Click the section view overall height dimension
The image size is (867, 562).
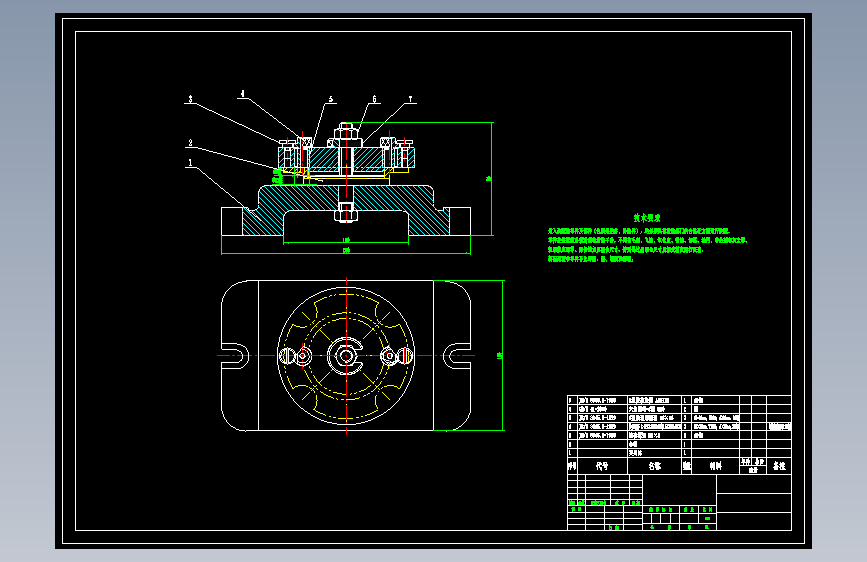(x=489, y=179)
